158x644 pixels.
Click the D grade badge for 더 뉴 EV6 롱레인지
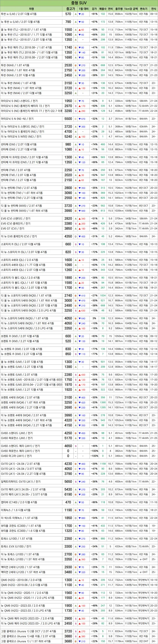tap(76, 236)
